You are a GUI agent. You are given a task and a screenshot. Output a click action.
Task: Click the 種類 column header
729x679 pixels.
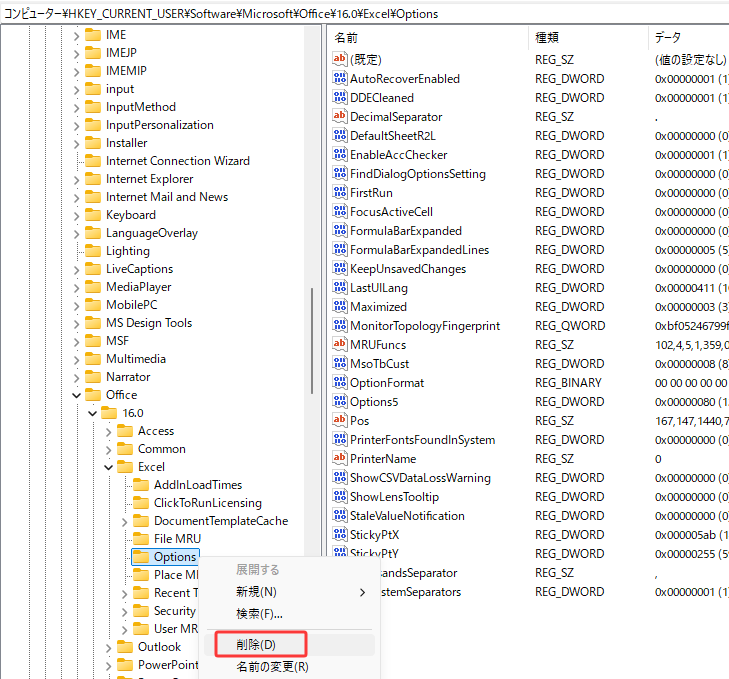pyautogui.click(x=588, y=37)
